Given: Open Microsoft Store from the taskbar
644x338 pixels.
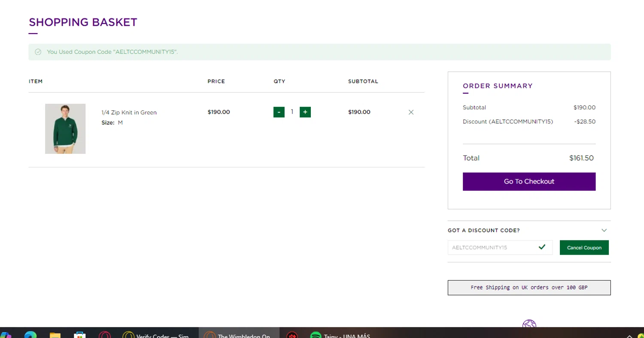Looking at the screenshot, I should tap(80, 335).
